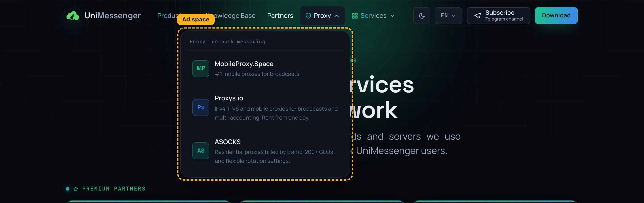Viewport: 644px width, 203px height.
Task: Click 'PREMIUM PARTNERS' section label
Action: (x=114, y=189)
